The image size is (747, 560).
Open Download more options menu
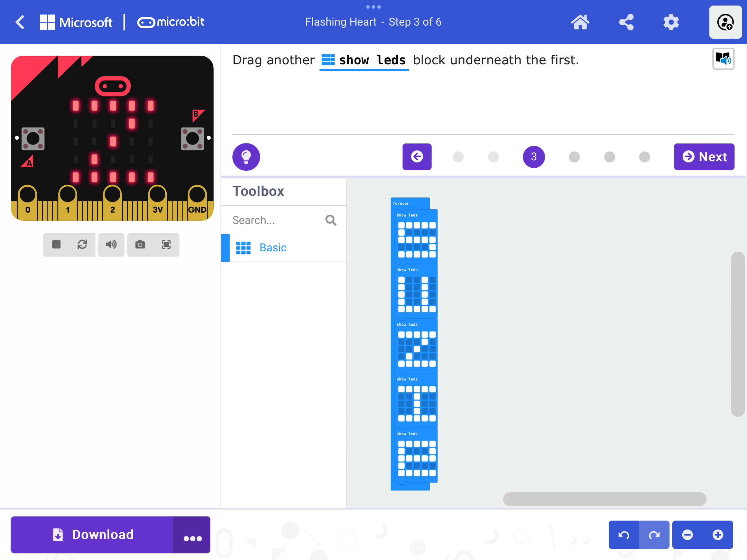[x=192, y=535]
